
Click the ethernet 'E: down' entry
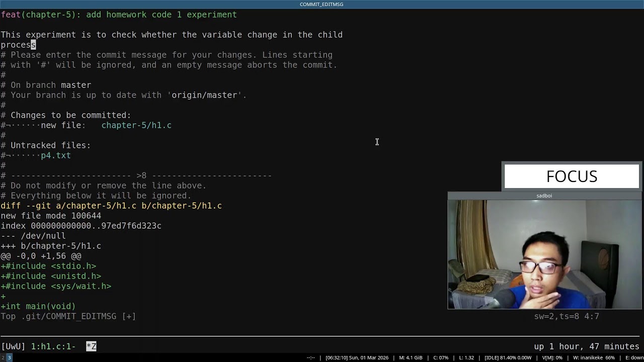[x=634, y=358]
